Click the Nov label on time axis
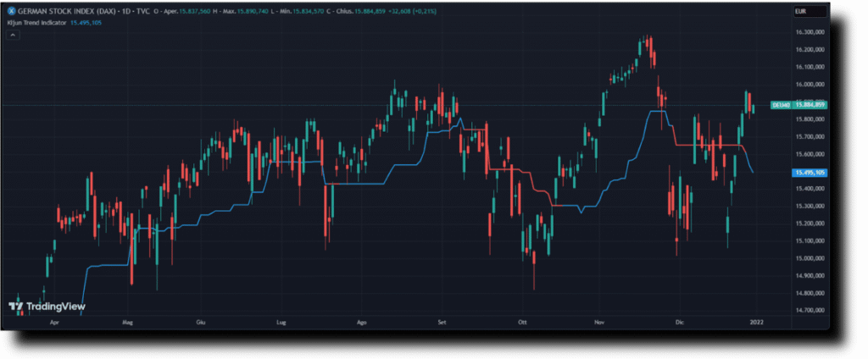The height and width of the screenshot is (359, 868). [600, 323]
